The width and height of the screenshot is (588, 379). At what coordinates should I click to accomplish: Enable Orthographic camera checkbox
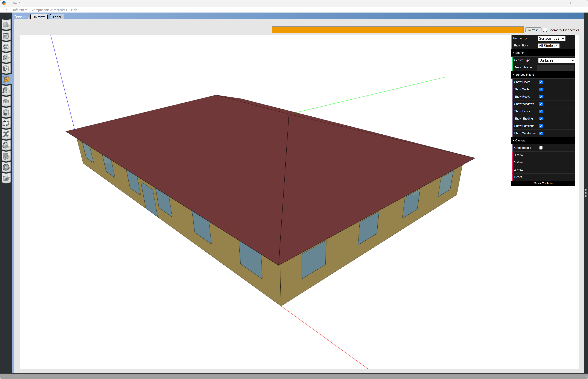point(541,148)
